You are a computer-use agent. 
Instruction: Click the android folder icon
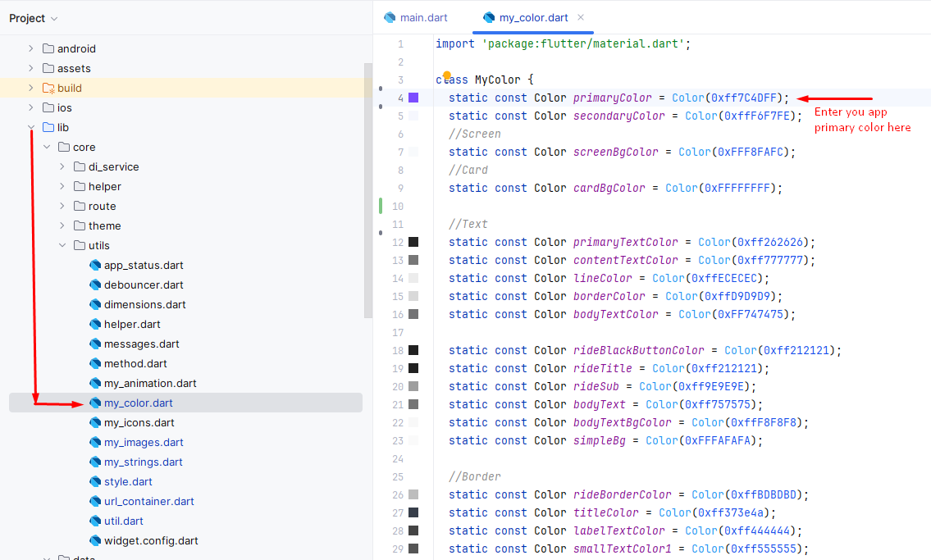coord(48,48)
